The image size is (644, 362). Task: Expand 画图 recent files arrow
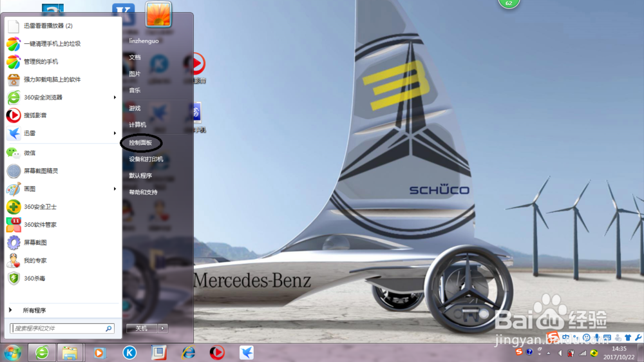115,189
